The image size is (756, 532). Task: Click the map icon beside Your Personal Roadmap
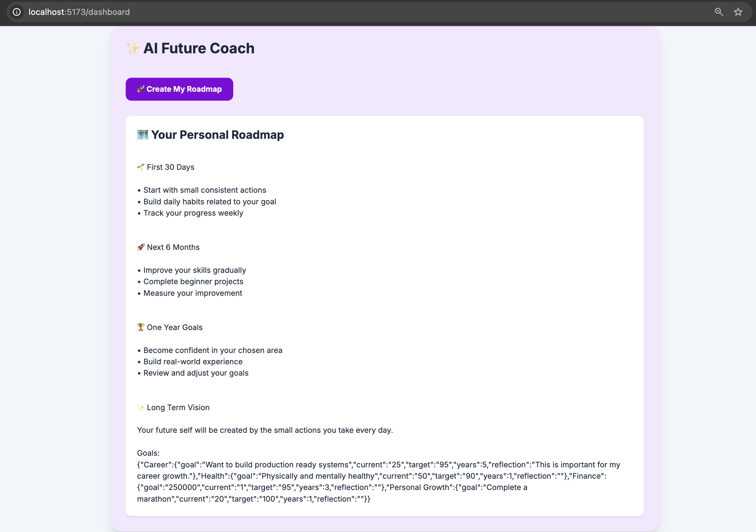[x=143, y=135]
